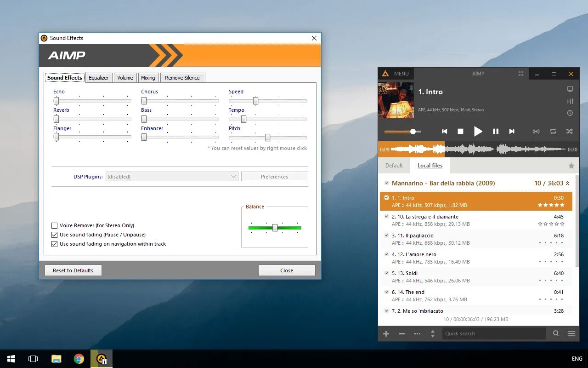
Task: Uncheck the track 1. Intro checkbox
Action: coord(386,198)
